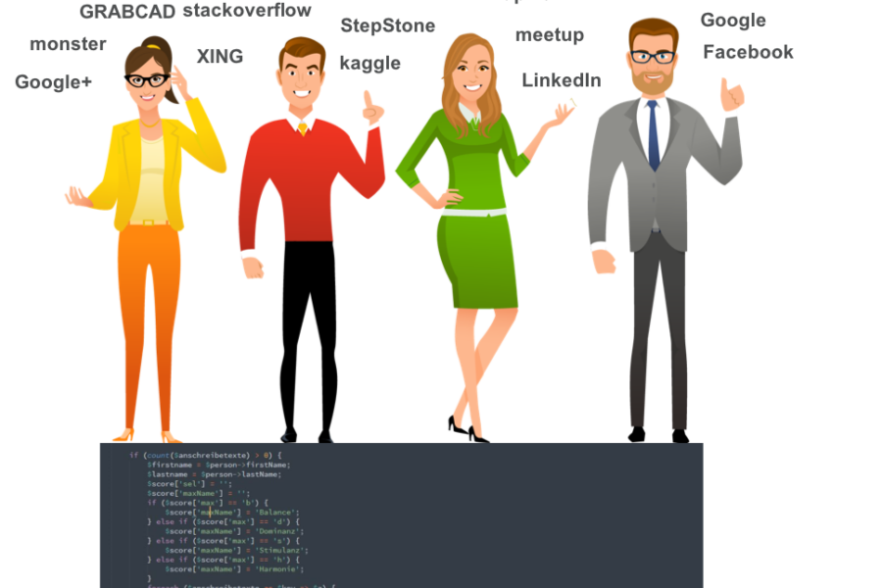The width and height of the screenshot is (882, 588).
Task: Click the stackoverflow label
Action: point(247,10)
